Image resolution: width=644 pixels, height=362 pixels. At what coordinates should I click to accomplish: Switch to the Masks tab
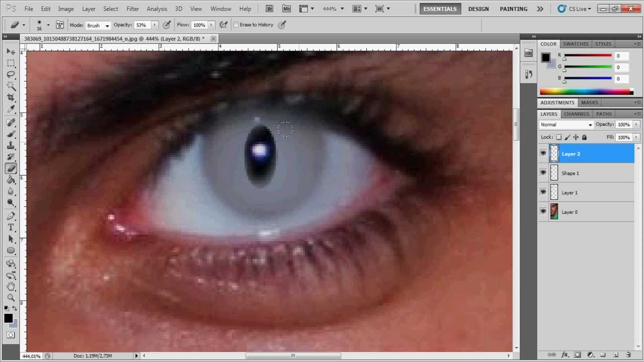coord(589,103)
